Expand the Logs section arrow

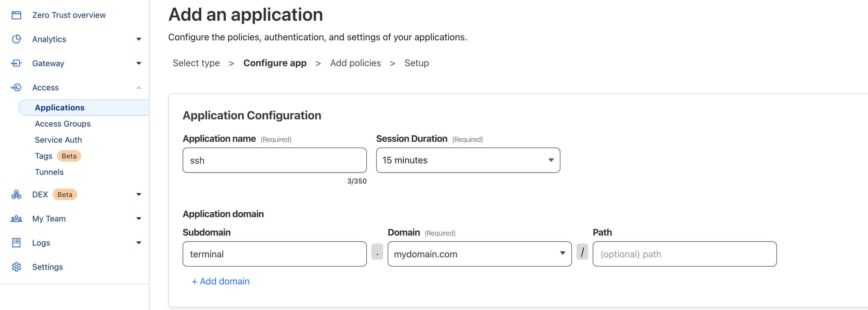139,243
